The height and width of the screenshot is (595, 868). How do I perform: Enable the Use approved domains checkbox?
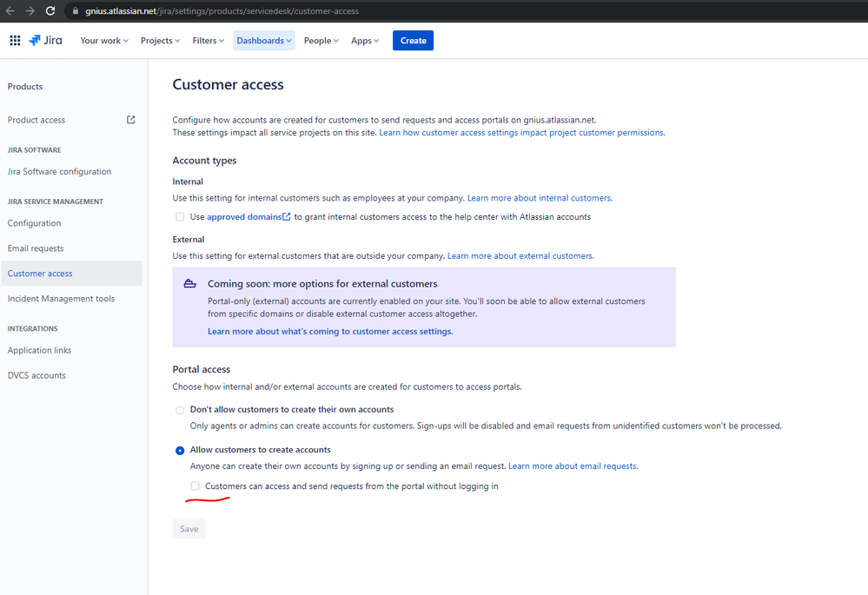[180, 217]
